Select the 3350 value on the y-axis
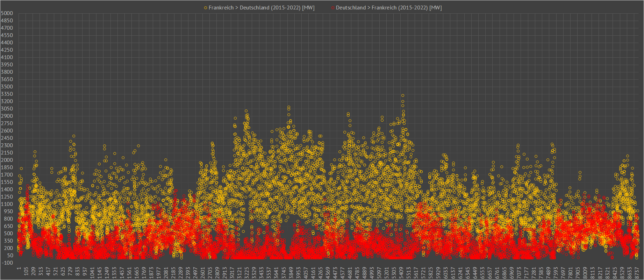 [7, 94]
